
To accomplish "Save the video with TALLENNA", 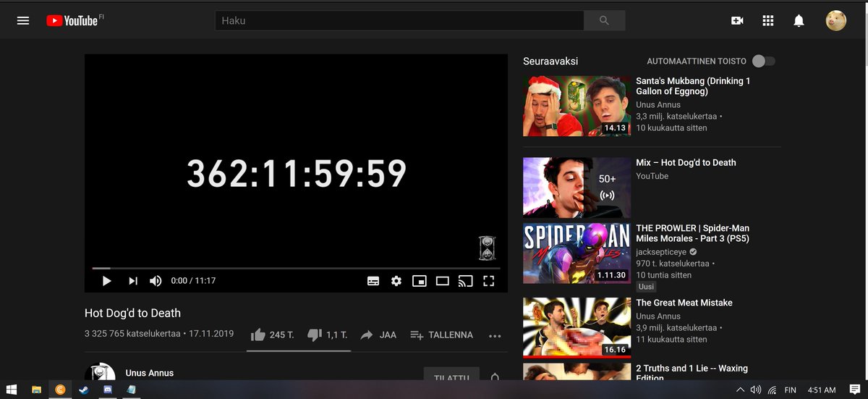I will [x=441, y=335].
